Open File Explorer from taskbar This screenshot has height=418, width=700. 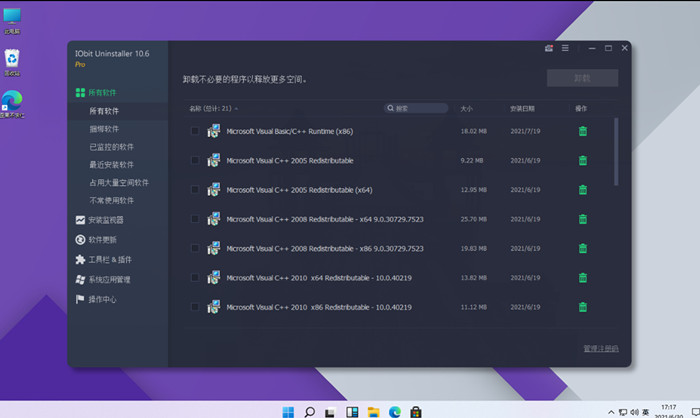point(373,412)
